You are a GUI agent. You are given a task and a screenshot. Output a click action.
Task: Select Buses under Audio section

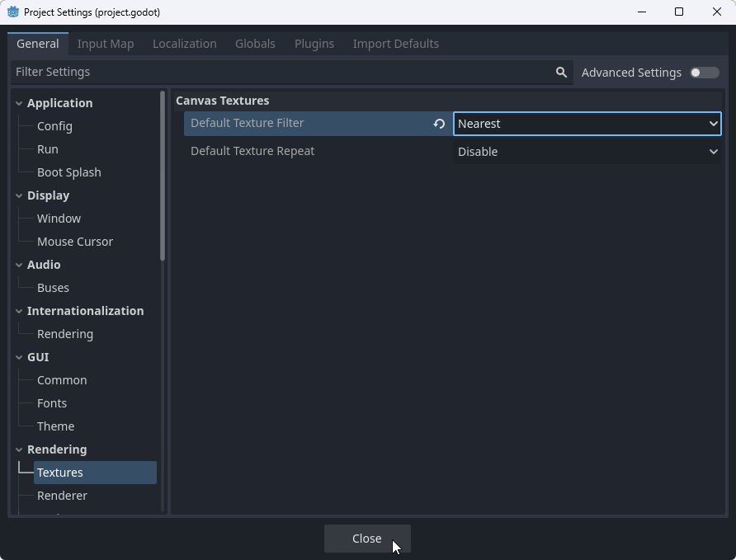tap(53, 288)
